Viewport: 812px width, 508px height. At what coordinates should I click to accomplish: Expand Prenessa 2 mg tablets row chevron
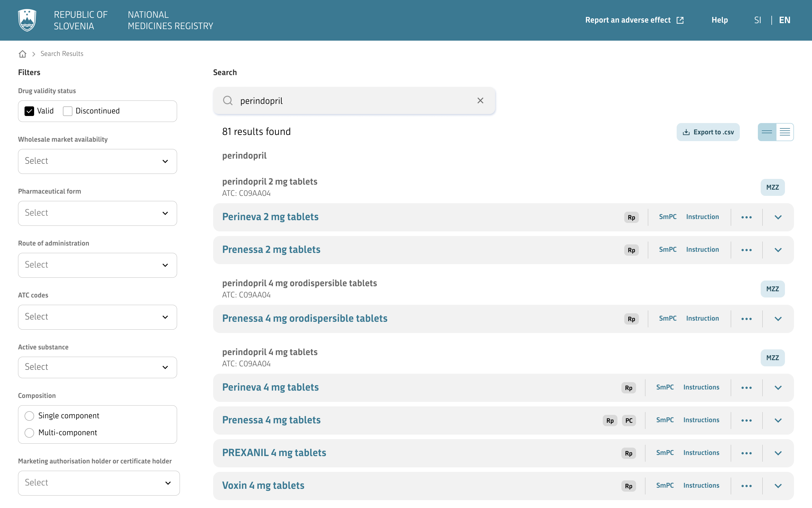pyautogui.click(x=778, y=250)
